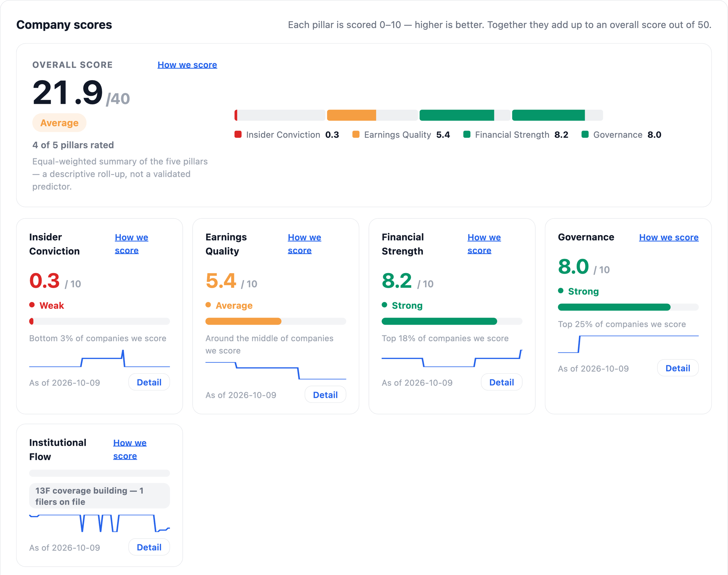
Task: Click the Insider Conviction sparkline chart
Action: [x=99, y=359]
